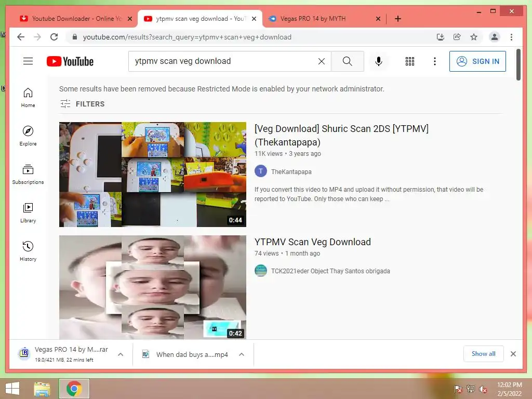Start voice search with the microphone icon
Image resolution: width=532 pixels, height=399 pixels.
click(x=379, y=61)
